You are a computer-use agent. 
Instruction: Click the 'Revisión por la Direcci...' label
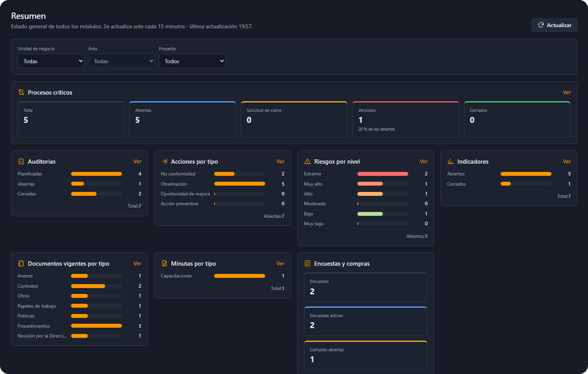42,336
